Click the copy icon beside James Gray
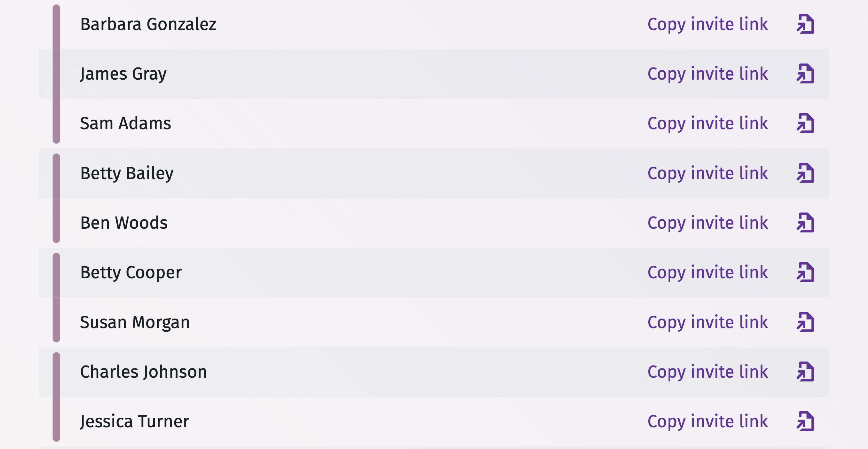Screen dimensions: 868x449 click(x=805, y=74)
